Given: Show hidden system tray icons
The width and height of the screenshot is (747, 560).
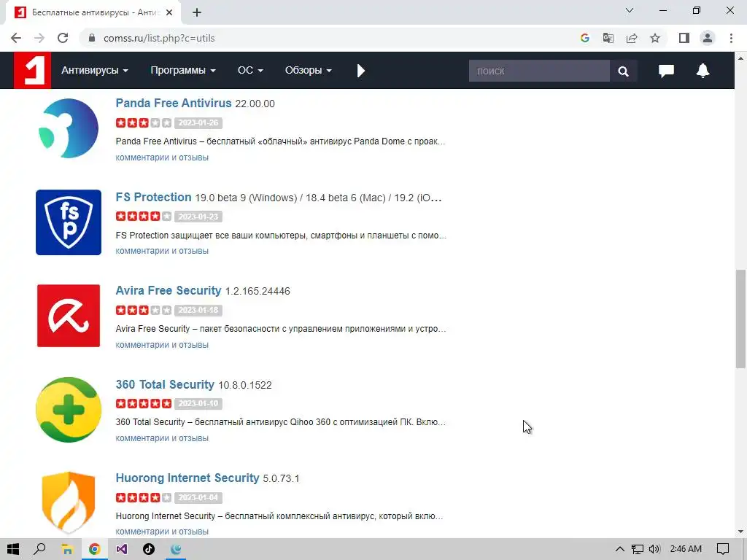Looking at the screenshot, I should [619, 550].
